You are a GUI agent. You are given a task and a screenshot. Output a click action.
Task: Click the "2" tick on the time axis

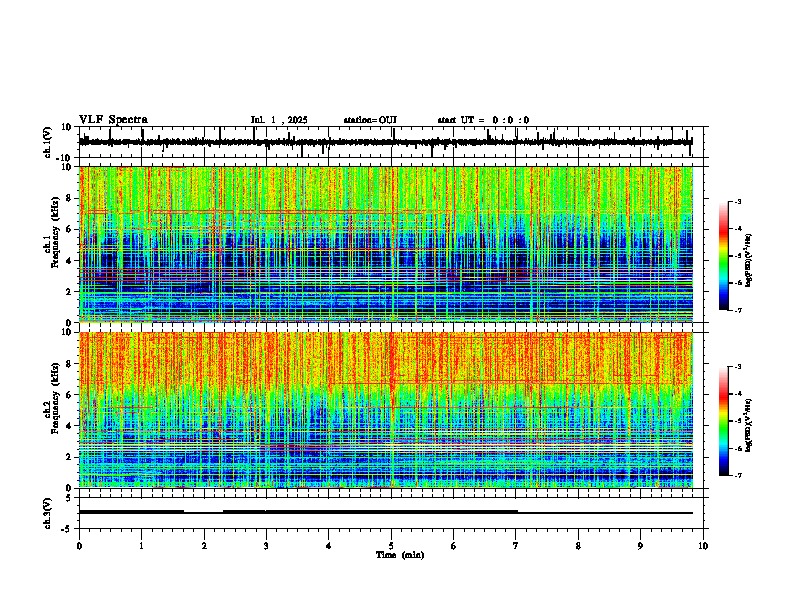click(x=204, y=546)
